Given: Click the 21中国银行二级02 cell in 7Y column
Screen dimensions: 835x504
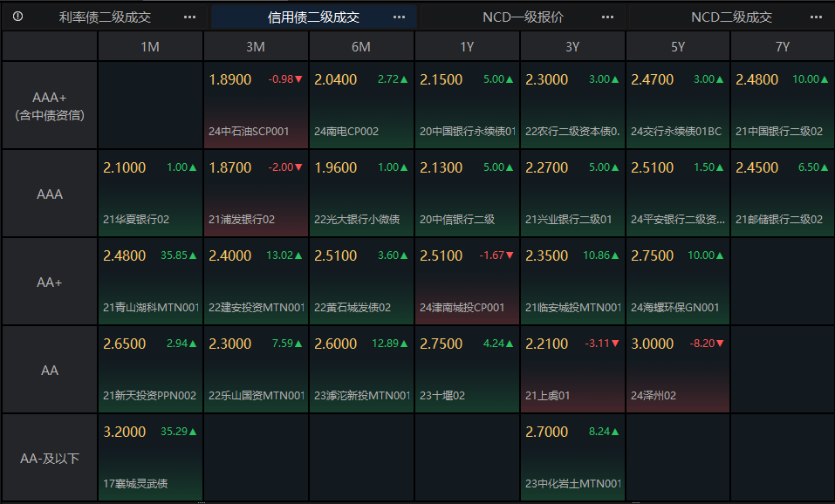Looking at the screenshot, I should click(783, 106).
